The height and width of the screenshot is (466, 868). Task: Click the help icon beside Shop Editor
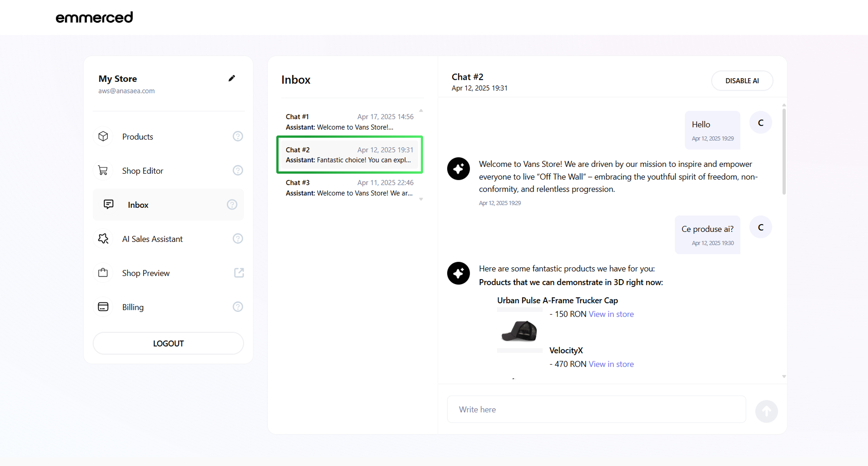tap(238, 170)
